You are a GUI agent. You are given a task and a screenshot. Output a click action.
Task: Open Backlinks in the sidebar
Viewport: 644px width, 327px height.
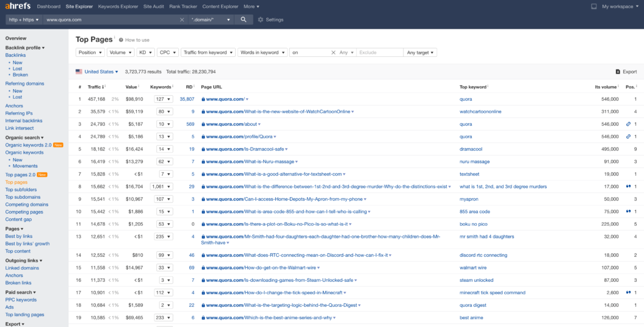tap(16, 55)
